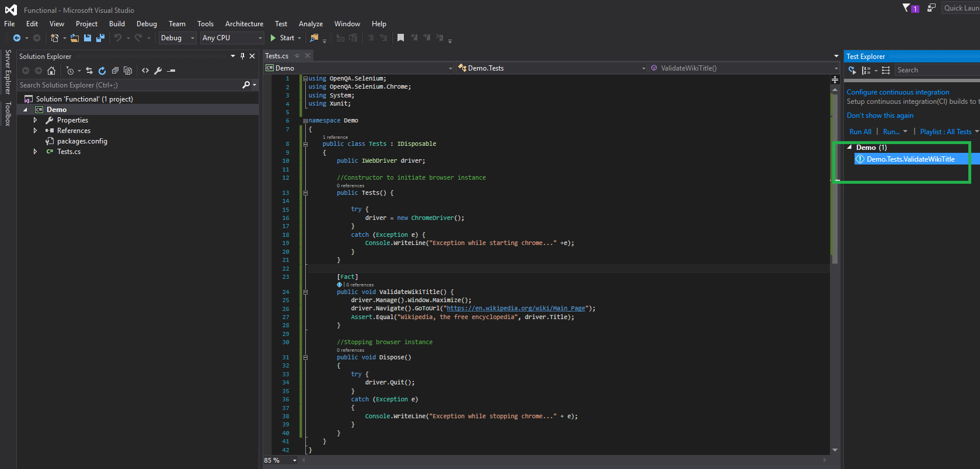Open the Build menu
The width and height of the screenshot is (980, 469).
click(117, 24)
